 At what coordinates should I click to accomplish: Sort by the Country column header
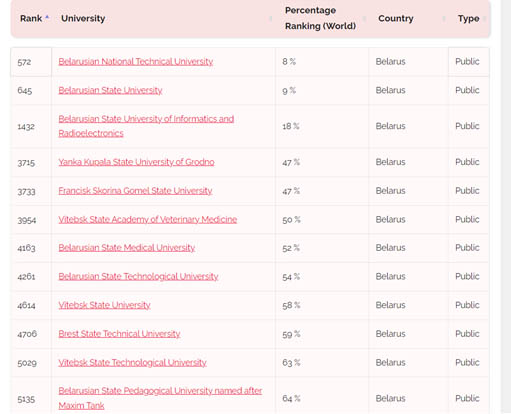pyautogui.click(x=396, y=18)
